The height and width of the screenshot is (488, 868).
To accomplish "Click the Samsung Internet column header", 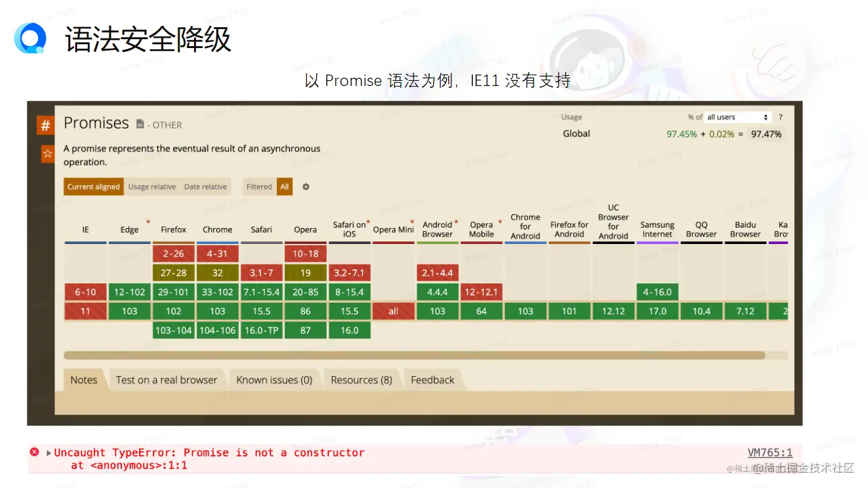I will pos(657,229).
